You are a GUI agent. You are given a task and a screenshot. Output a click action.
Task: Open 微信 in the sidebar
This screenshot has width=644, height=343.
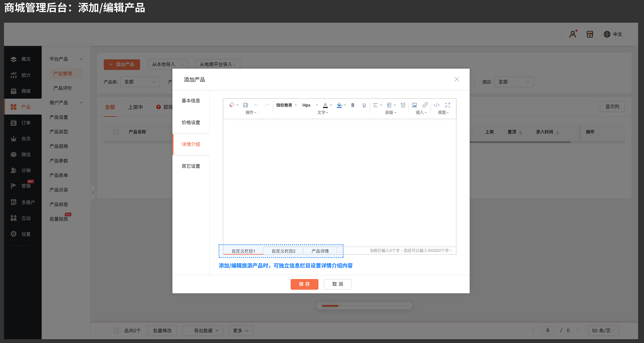click(x=23, y=155)
